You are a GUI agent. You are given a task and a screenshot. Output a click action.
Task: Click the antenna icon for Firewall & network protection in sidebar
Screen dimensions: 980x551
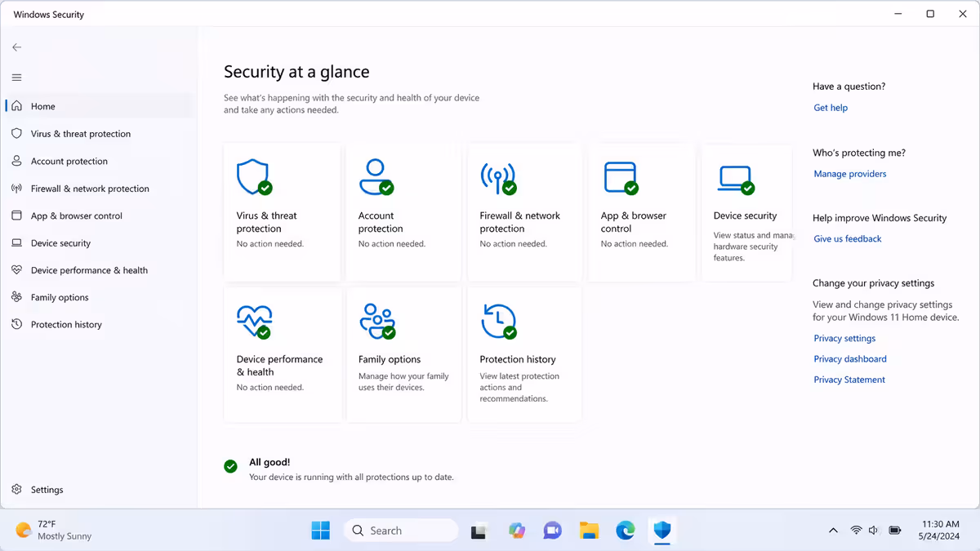16,189
